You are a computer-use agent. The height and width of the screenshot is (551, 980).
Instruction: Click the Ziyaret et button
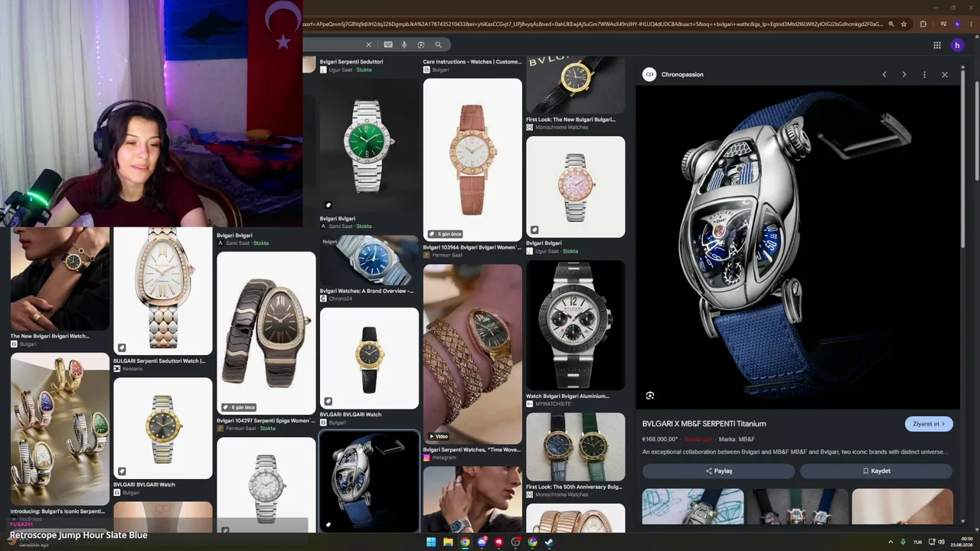(x=929, y=424)
